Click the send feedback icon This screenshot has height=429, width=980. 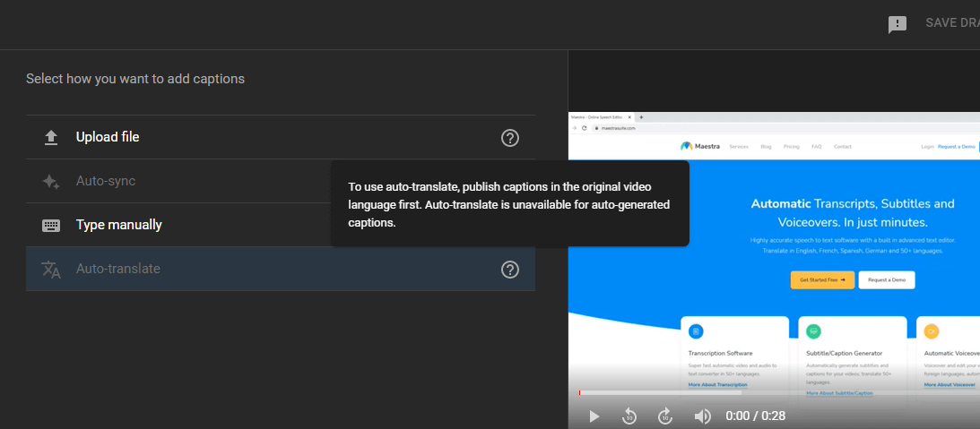click(898, 25)
